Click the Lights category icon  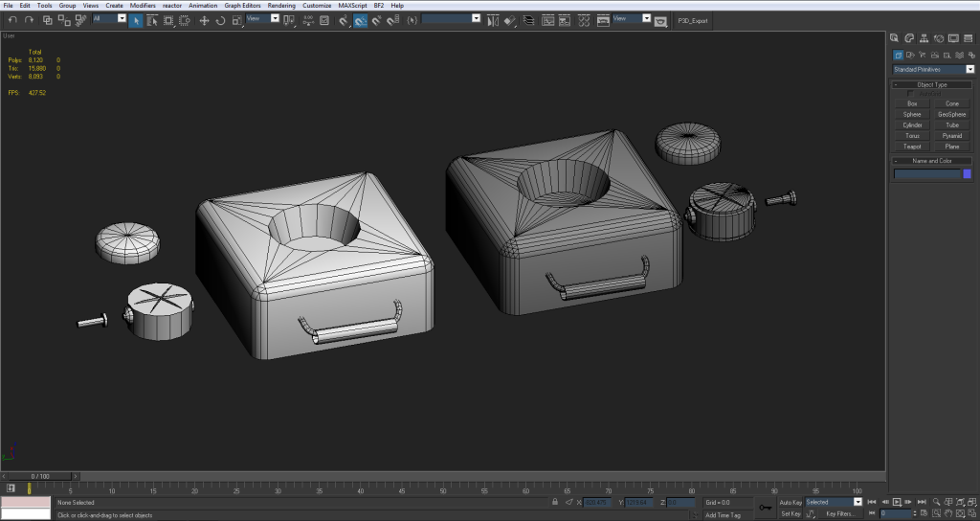pos(924,55)
